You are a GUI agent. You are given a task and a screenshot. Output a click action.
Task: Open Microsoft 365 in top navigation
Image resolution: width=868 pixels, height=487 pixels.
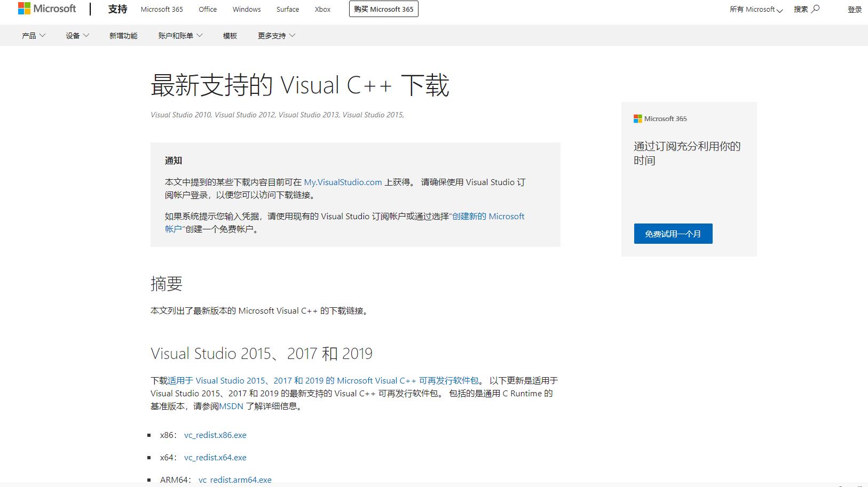[x=162, y=10]
